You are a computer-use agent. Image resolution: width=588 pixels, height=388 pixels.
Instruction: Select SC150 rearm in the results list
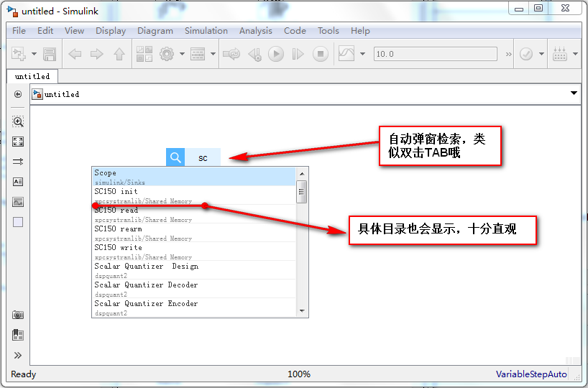point(194,233)
